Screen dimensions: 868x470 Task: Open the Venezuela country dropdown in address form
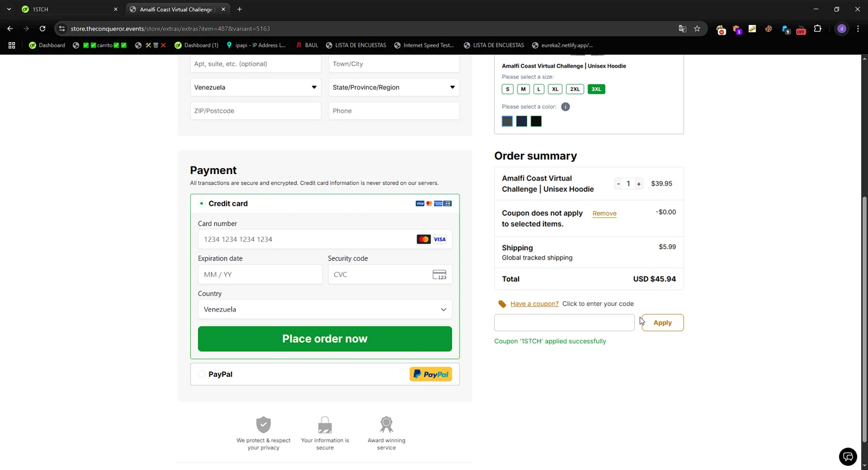(255, 87)
